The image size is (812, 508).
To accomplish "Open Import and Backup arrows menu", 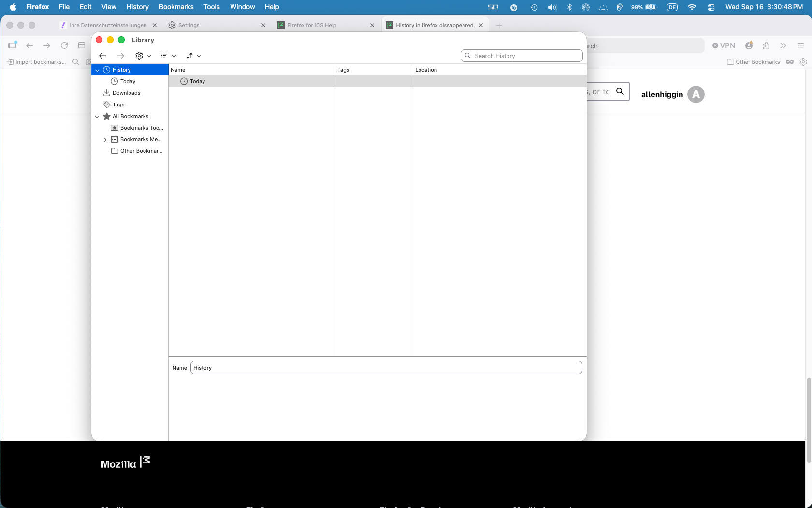I will 193,56.
